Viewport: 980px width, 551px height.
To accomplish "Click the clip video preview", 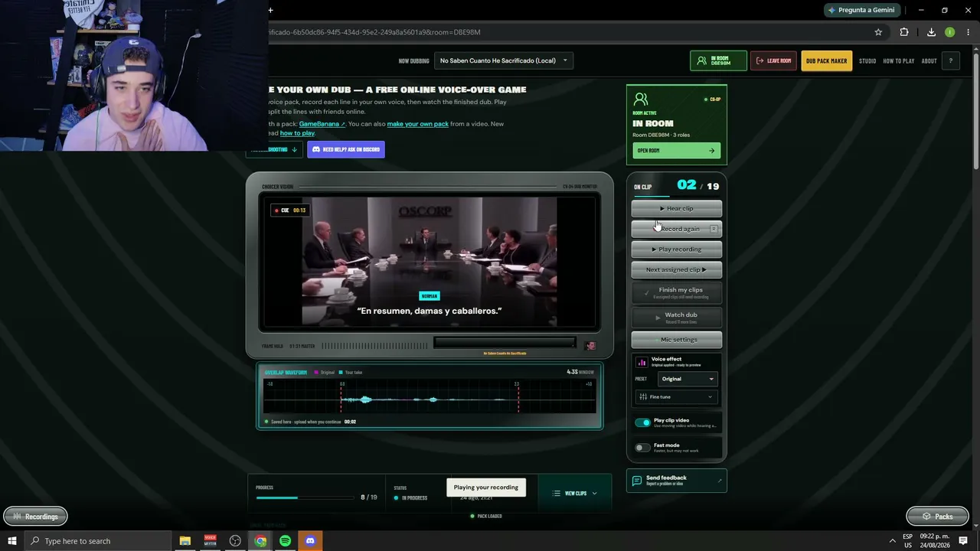I will [x=430, y=262].
